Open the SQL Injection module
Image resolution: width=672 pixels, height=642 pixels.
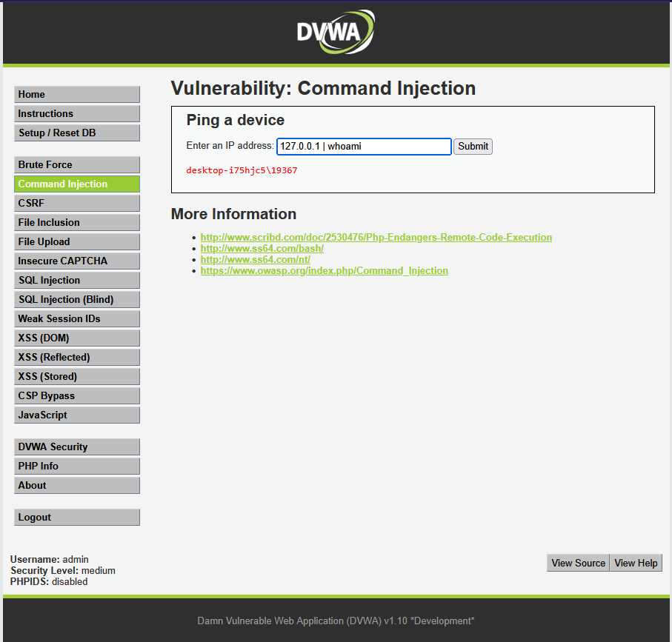click(77, 280)
